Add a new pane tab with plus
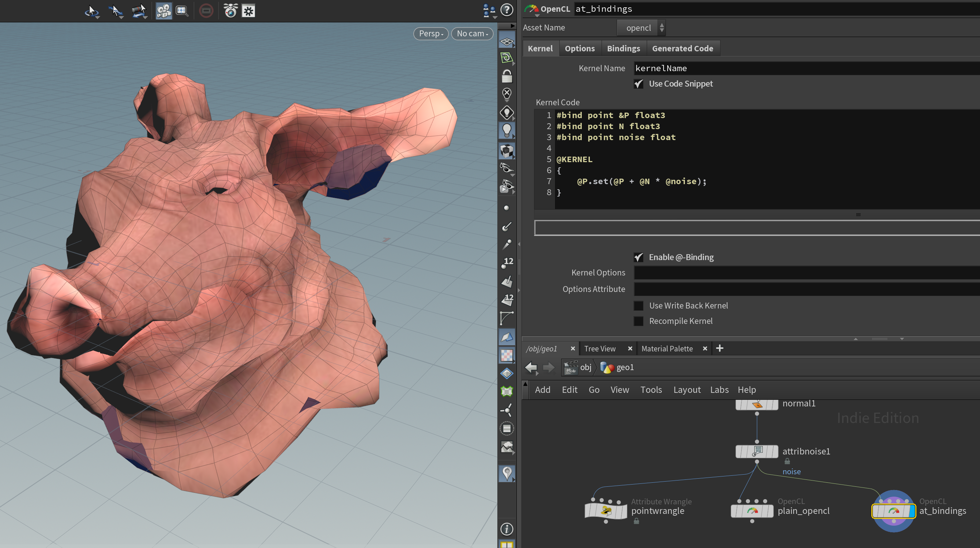This screenshot has height=548, width=980. [x=719, y=348]
